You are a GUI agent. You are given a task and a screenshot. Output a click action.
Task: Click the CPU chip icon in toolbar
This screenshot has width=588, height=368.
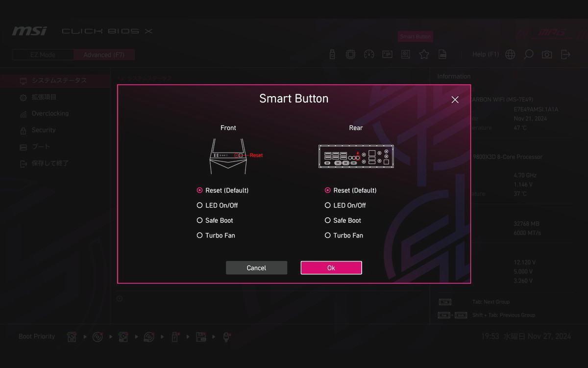[350, 54]
